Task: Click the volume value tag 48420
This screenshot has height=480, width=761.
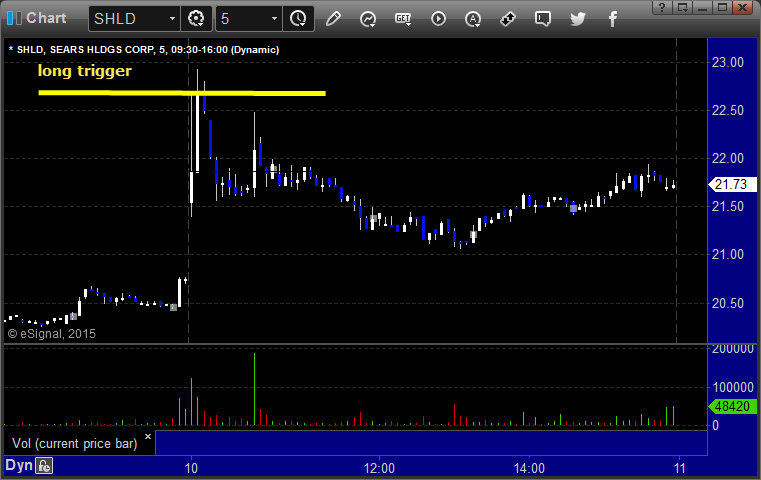Action: tap(732, 406)
